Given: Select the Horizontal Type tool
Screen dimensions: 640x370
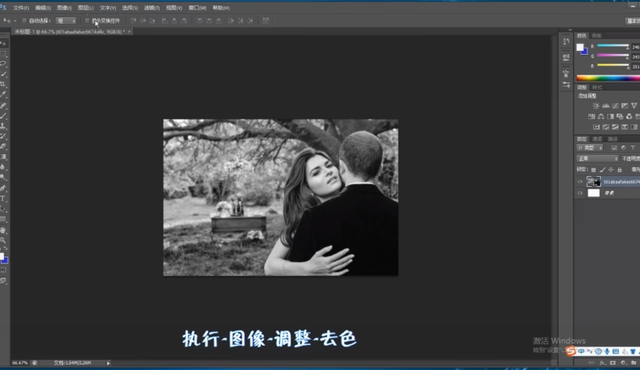Looking at the screenshot, I should [3, 199].
